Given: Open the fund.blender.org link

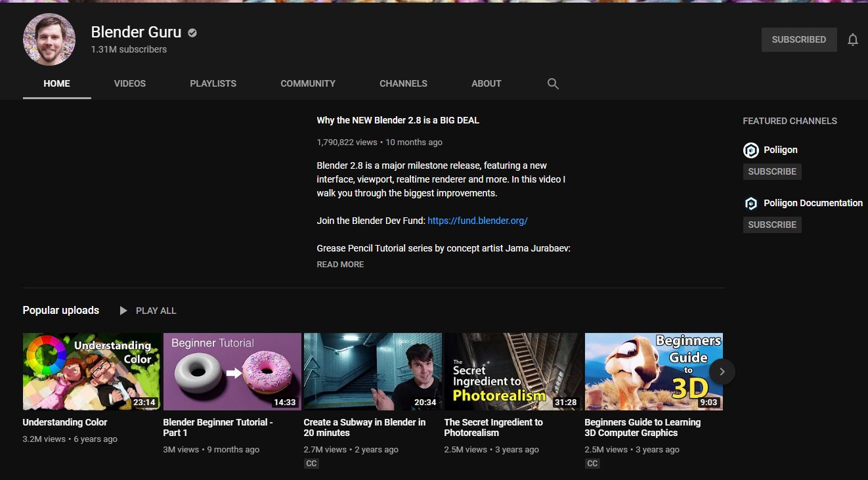Looking at the screenshot, I should pos(477,221).
